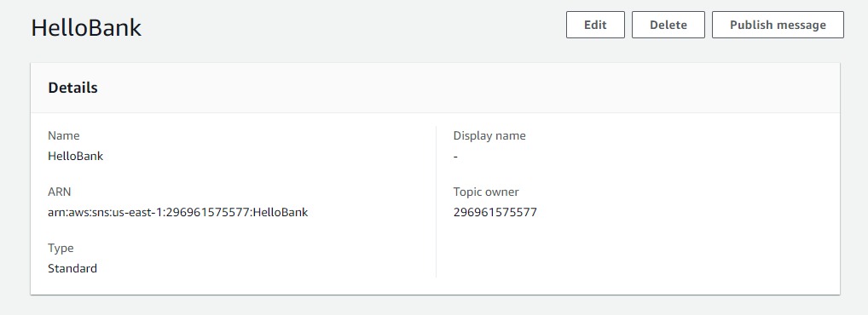Select the HelloBank page heading
Viewport: 868px width, 315px height.
[x=86, y=27]
